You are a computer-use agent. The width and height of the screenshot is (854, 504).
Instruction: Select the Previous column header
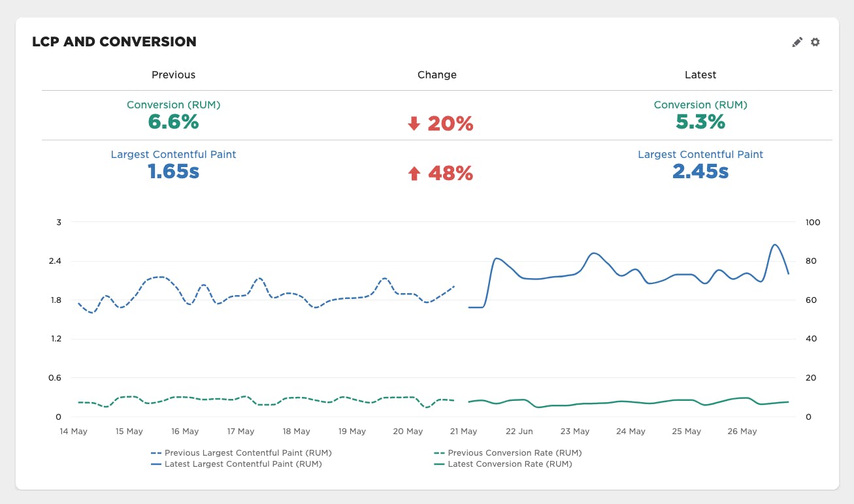pyautogui.click(x=173, y=74)
